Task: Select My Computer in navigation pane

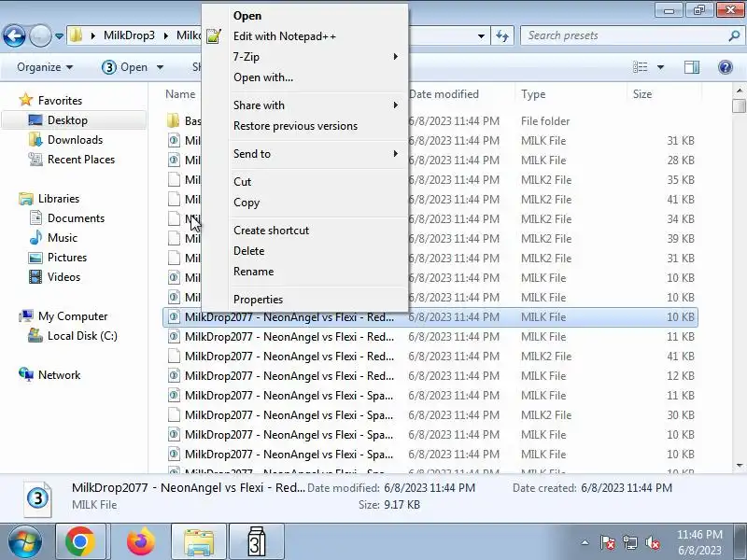Action: 73,316
